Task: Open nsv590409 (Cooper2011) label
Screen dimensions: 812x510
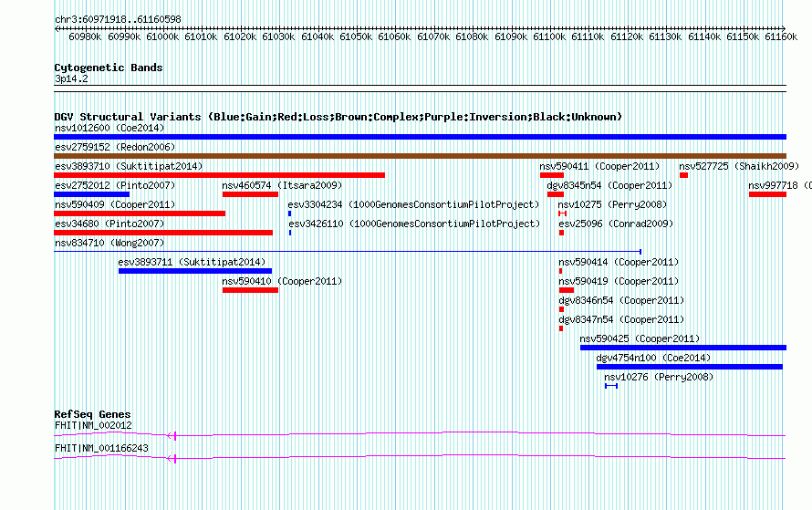Action: pos(115,204)
